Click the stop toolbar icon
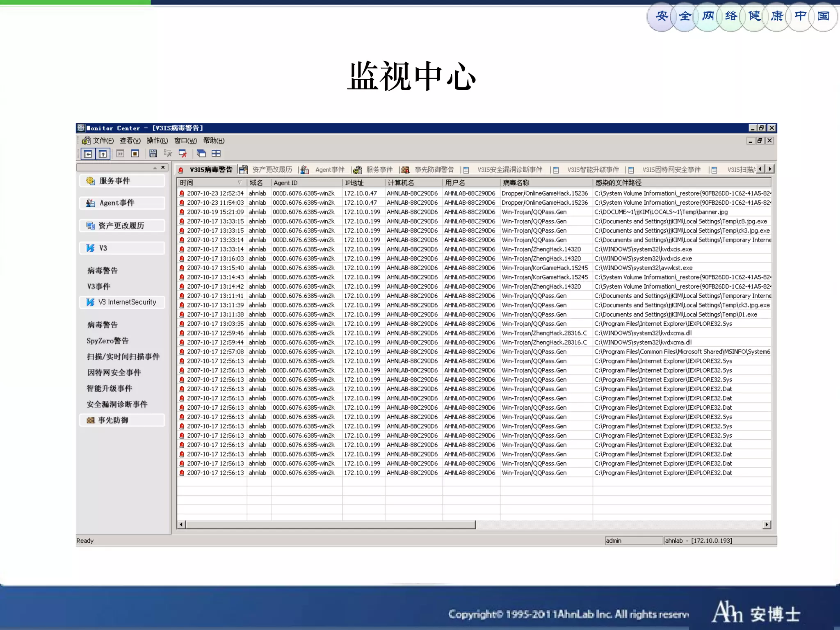The image size is (840, 630). click(135, 153)
